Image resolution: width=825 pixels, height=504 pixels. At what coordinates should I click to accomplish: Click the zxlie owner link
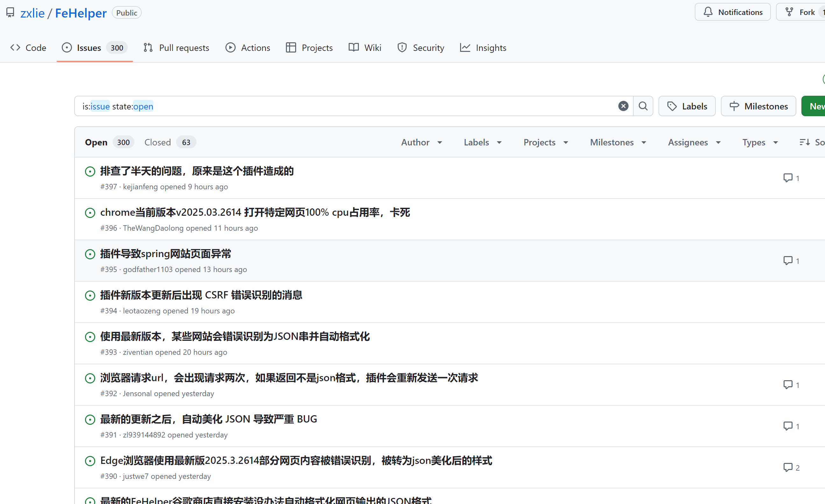point(32,13)
